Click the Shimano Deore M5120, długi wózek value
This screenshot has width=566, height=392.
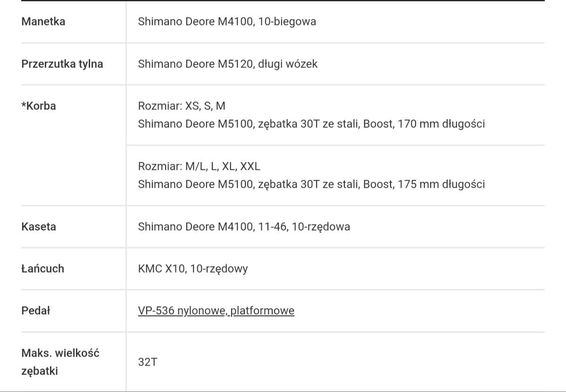coord(228,64)
